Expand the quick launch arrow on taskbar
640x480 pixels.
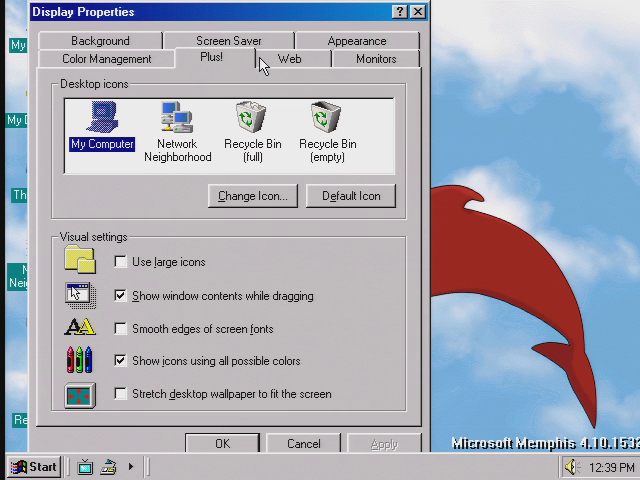pos(131,466)
